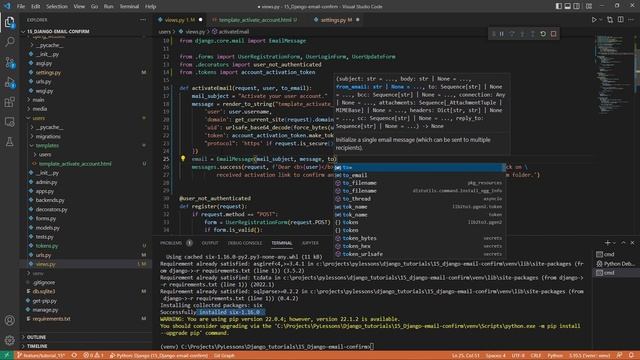Select token_hex autocomplete suggestion

coord(420,246)
